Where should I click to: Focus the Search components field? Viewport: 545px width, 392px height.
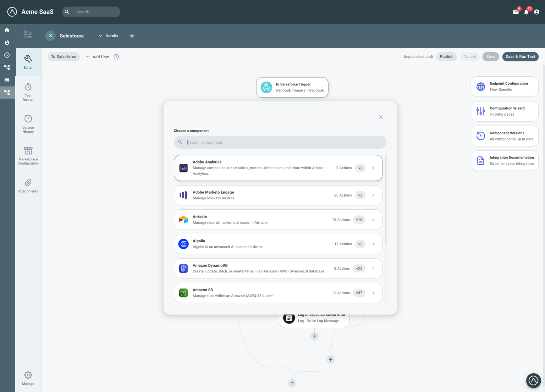coord(280,142)
